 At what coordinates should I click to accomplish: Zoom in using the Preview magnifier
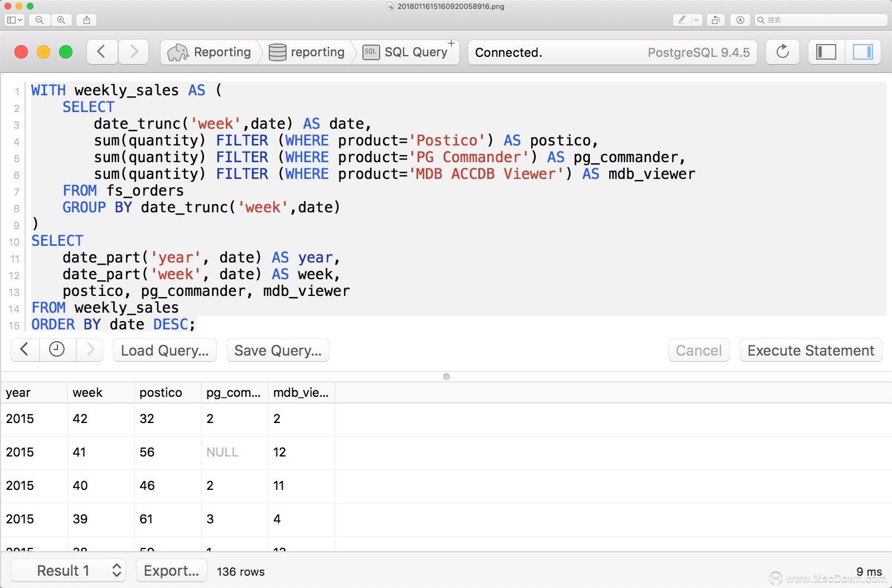click(x=61, y=20)
